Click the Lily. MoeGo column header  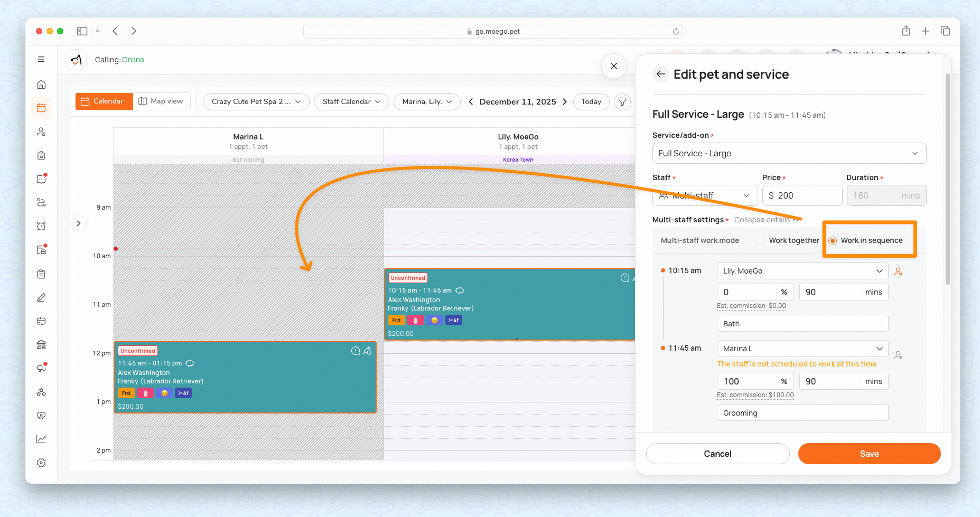click(x=518, y=142)
